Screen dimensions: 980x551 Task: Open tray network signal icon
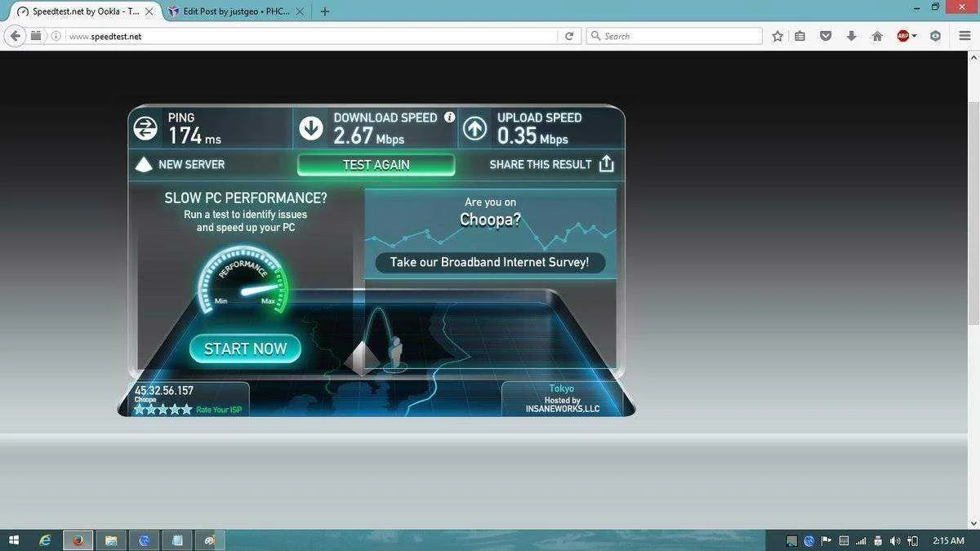pos(861,540)
